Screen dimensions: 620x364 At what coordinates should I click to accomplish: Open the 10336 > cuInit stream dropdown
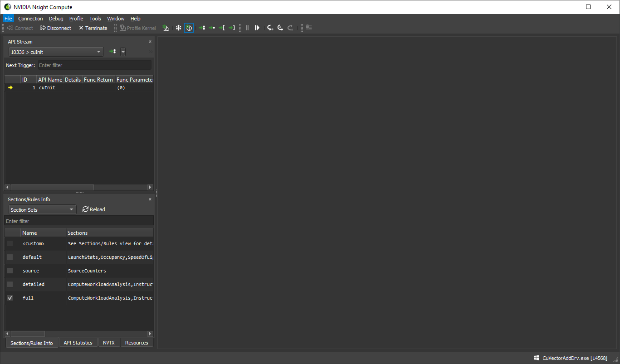tap(56, 52)
